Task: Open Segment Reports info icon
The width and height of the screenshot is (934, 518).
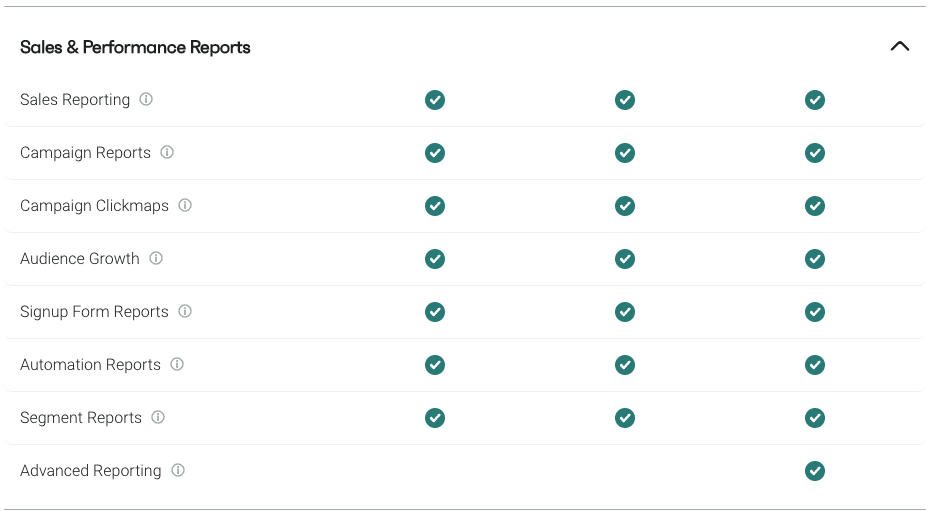Action: click(x=158, y=417)
